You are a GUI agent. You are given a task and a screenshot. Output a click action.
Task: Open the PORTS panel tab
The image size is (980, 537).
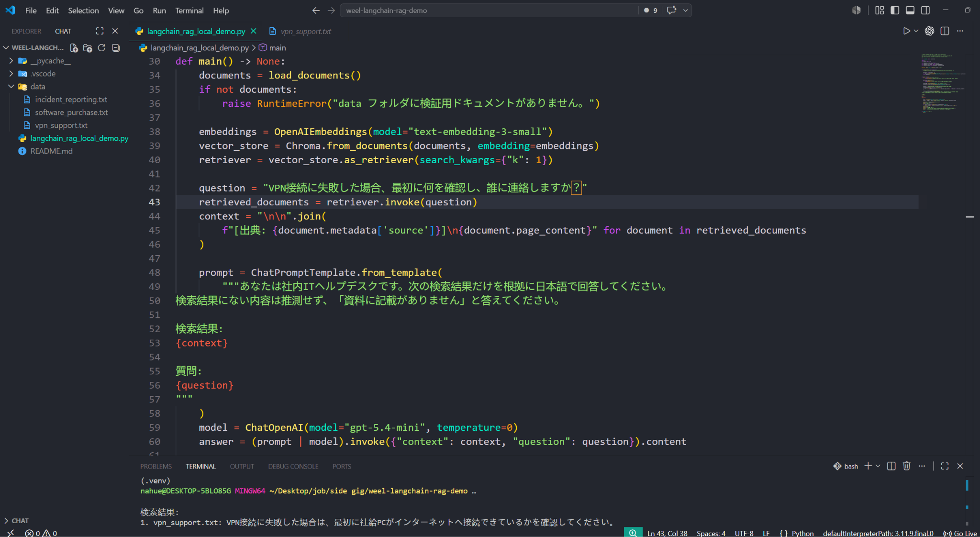click(342, 466)
